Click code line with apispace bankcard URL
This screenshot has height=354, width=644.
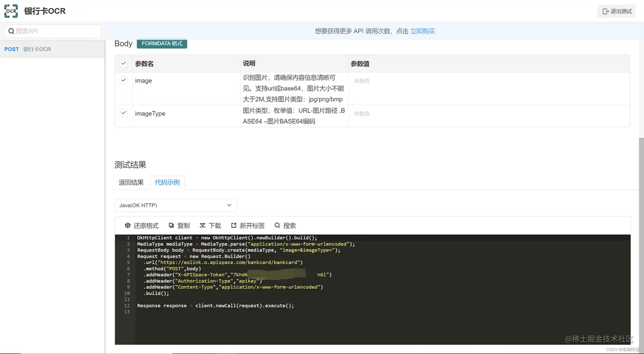click(223, 263)
